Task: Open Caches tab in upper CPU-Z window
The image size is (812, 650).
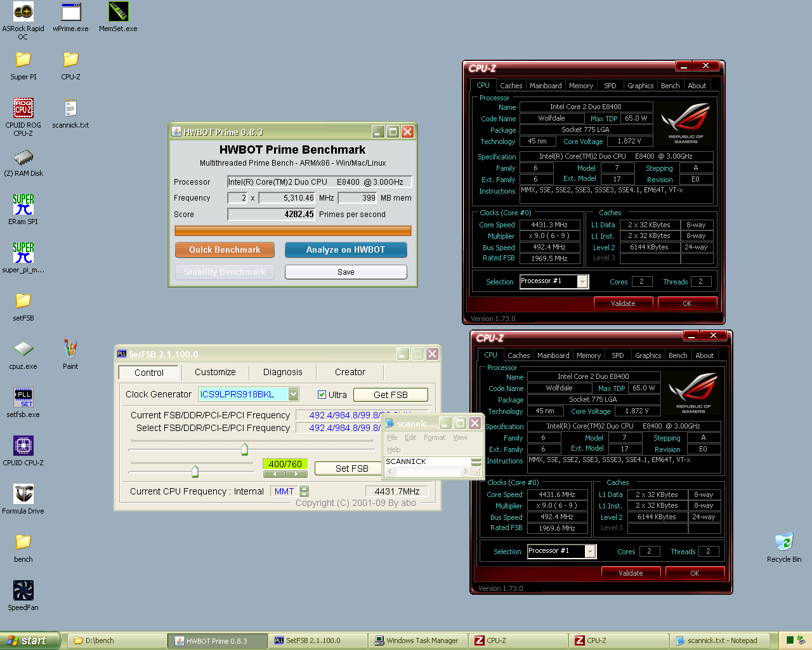Action: click(x=511, y=86)
